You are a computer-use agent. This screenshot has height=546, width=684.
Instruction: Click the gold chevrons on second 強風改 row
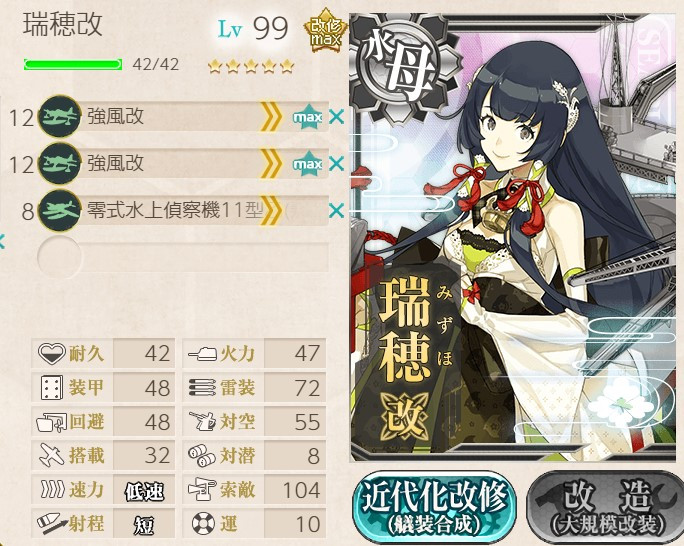(270, 164)
